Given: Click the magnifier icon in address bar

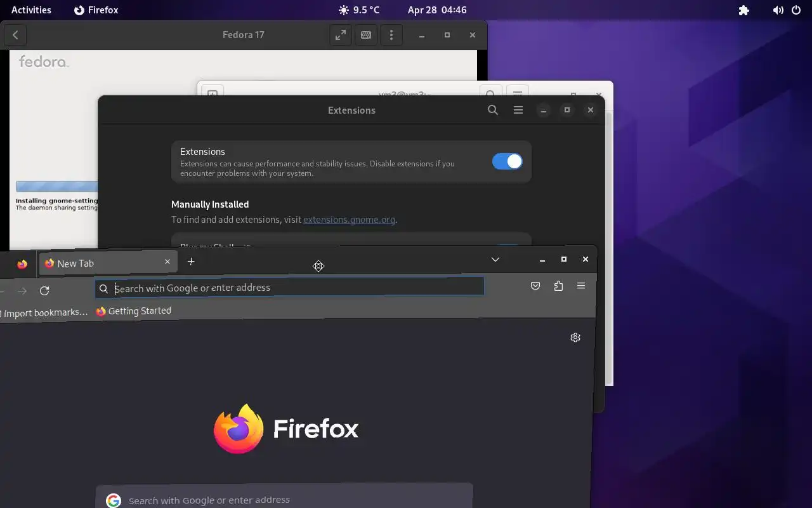Looking at the screenshot, I should pos(104,289).
